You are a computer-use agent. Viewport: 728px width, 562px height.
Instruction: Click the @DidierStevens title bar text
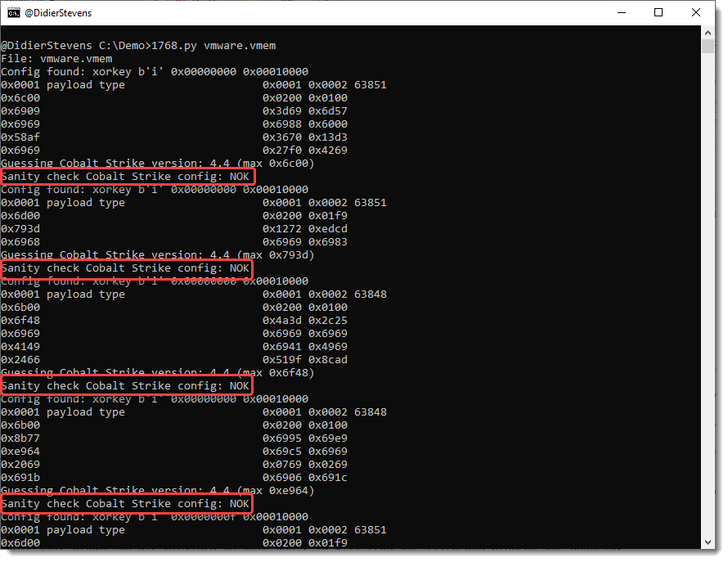(57, 12)
